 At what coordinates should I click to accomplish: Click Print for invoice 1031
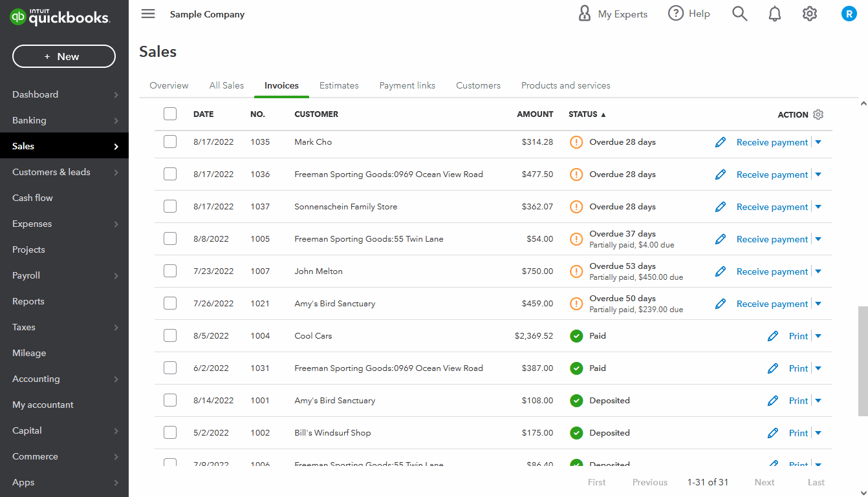799,368
